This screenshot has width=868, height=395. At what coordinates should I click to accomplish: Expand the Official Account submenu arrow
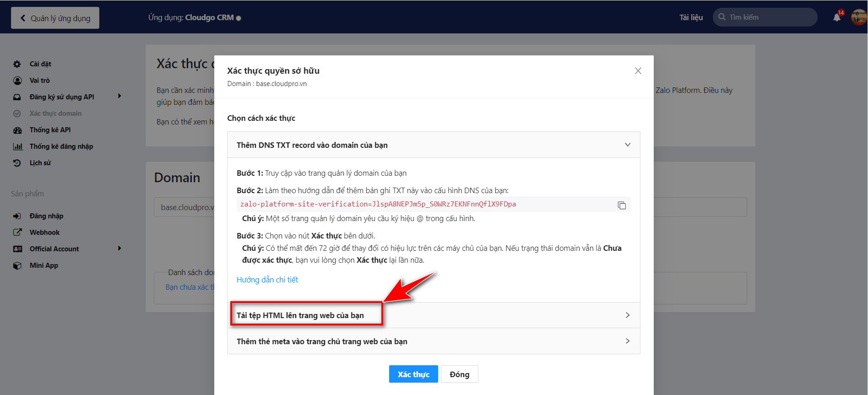[119, 249]
